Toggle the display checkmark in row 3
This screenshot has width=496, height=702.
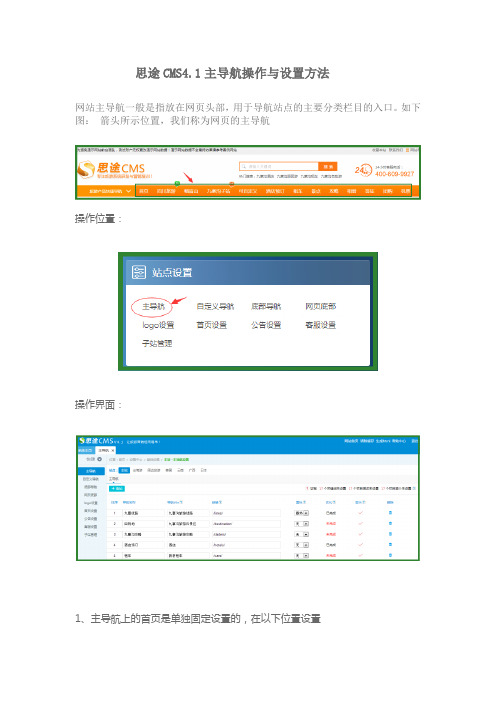[360, 534]
